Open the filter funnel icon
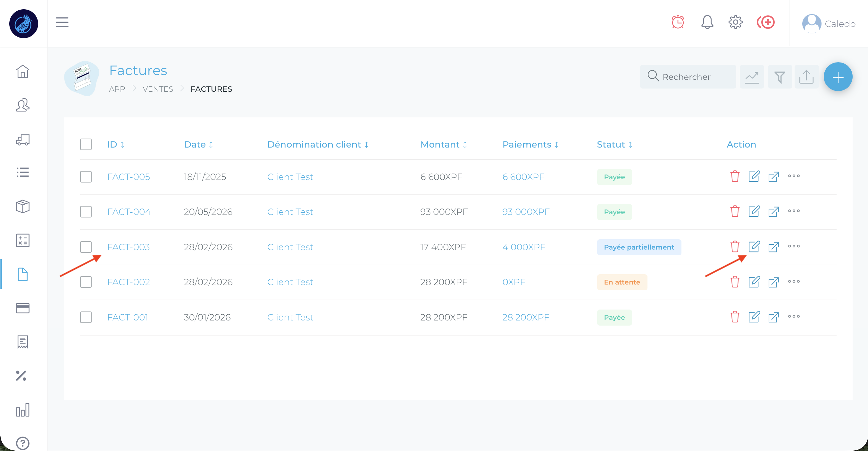This screenshot has height=451, width=868. click(x=780, y=77)
